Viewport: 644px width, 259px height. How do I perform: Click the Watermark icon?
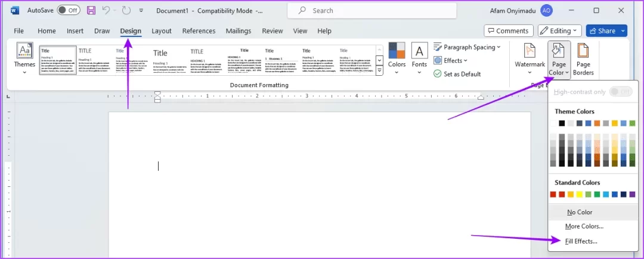click(x=530, y=54)
